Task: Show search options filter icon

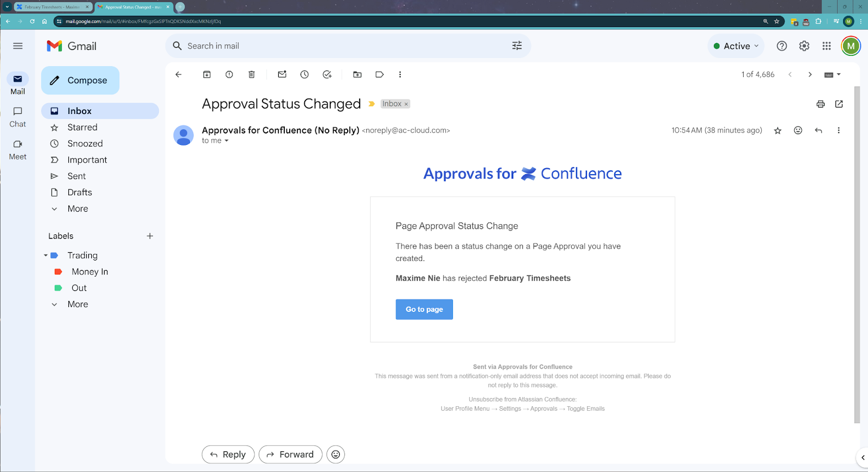Action: coord(517,46)
